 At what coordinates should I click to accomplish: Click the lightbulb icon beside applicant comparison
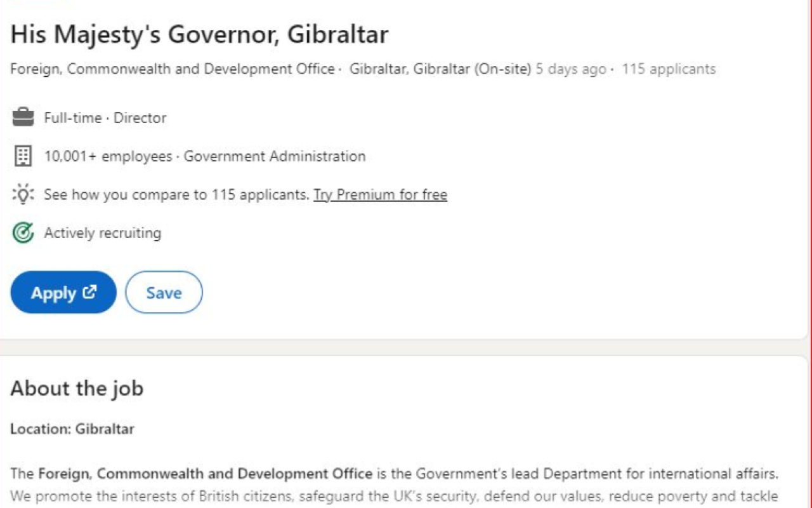(23, 194)
